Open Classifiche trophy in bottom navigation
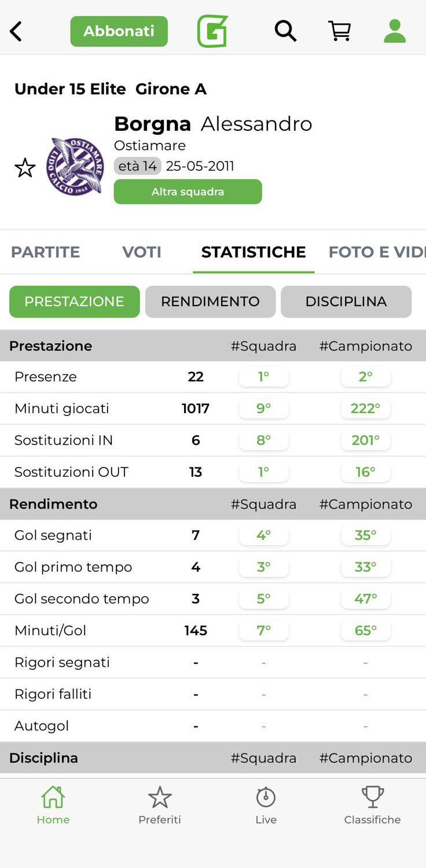The height and width of the screenshot is (868, 426). point(372,804)
